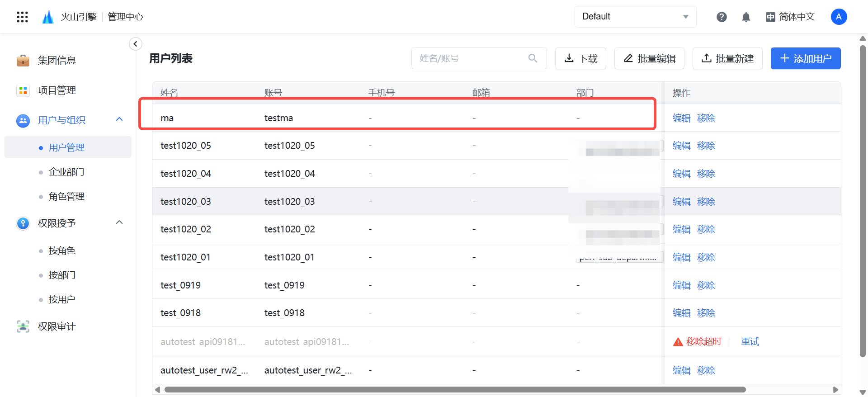Remove user test1020_04
The width and height of the screenshot is (868, 397).
coord(706,174)
